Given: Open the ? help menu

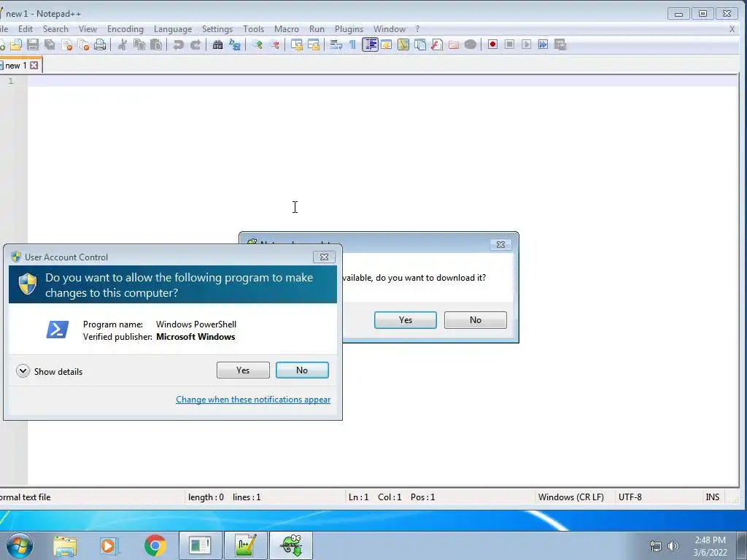Looking at the screenshot, I should (418, 29).
